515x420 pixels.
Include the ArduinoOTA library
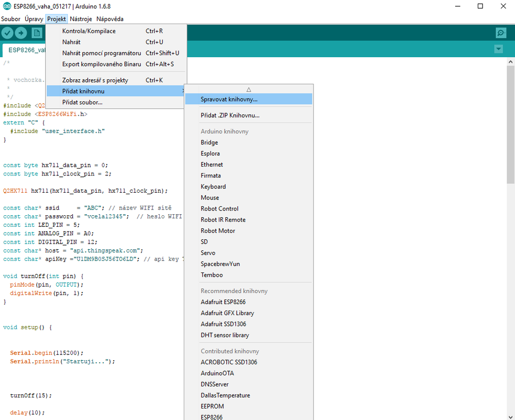249,373
